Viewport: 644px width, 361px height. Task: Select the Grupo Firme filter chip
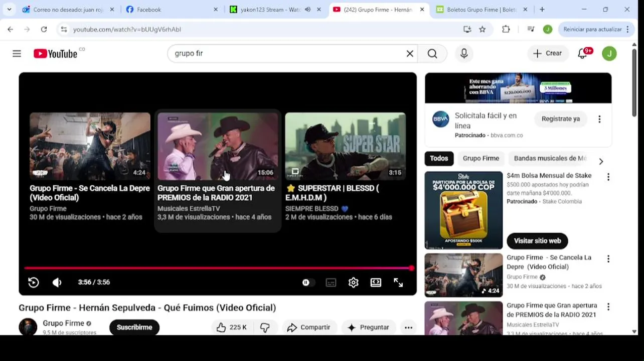(x=481, y=158)
